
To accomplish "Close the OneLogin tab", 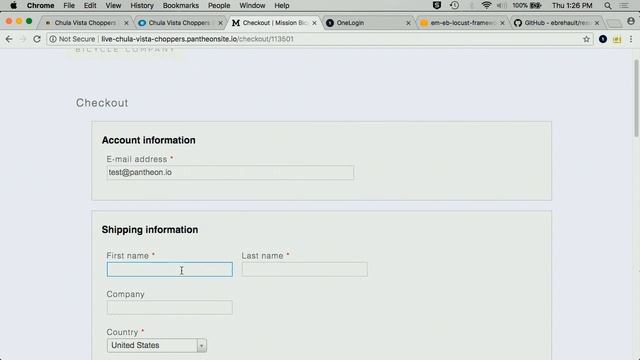I will (408, 23).
